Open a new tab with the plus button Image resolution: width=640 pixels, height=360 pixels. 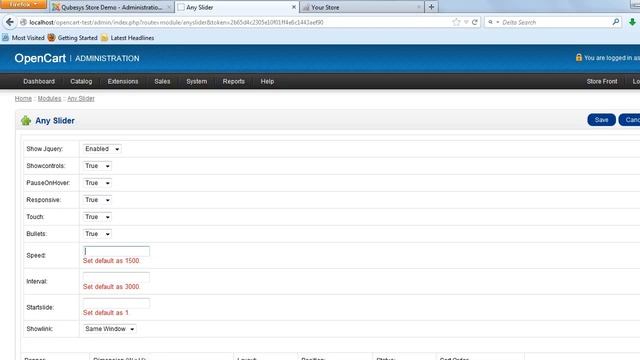coord(431,7)
